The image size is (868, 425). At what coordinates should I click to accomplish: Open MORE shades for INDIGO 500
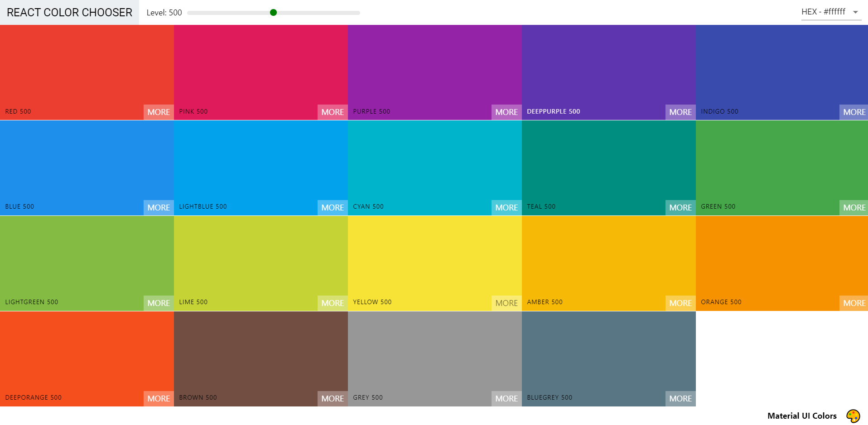(854, 112)
